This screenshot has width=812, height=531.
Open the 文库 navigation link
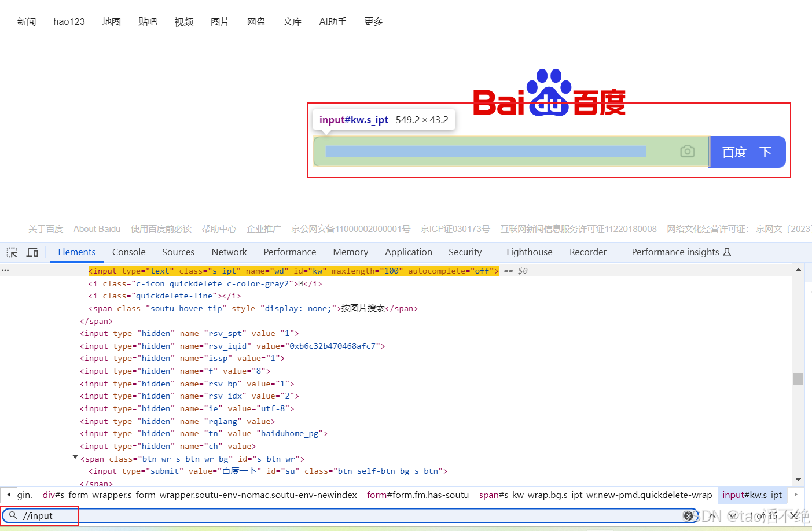292,21
